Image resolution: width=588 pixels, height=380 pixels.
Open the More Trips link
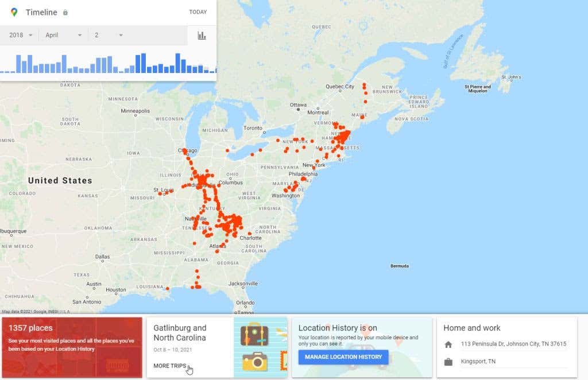[169, 366]
